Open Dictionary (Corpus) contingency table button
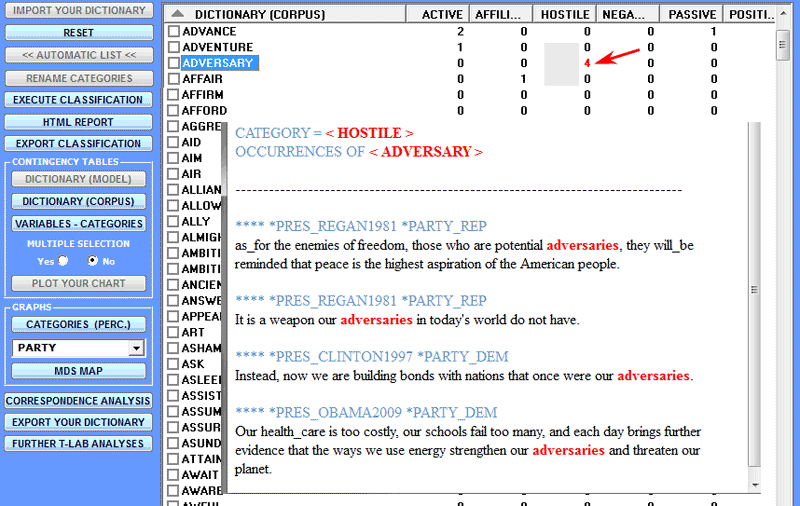 tap(79, 201)
